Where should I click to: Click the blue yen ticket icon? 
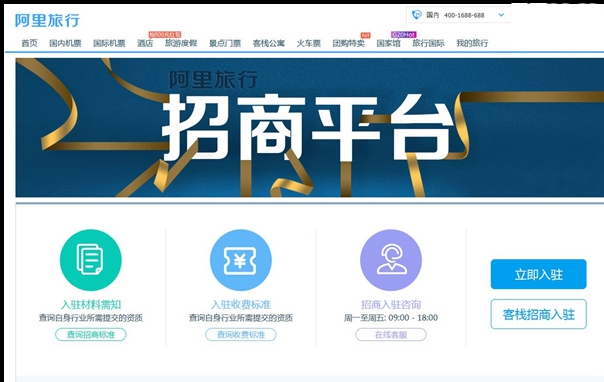pyautogui.click(x=241, y=260)
